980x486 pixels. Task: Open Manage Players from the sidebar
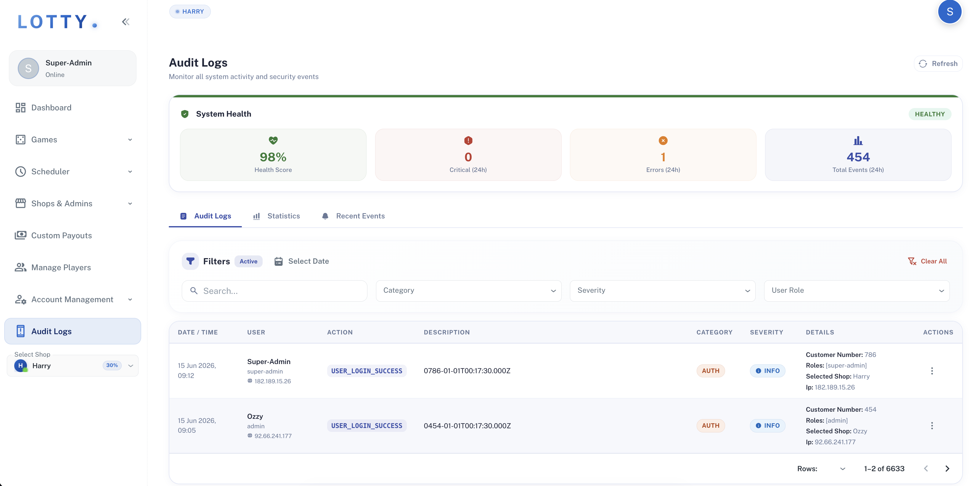(x=73, y=267)
